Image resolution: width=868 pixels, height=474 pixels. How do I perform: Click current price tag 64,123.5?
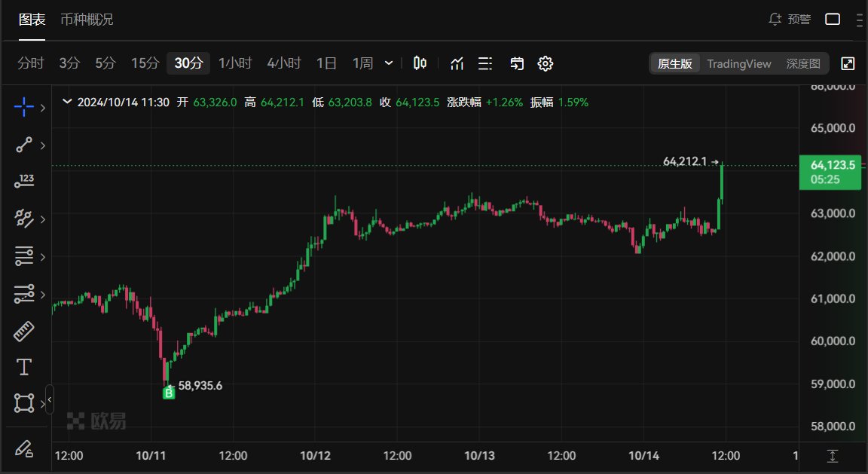[830, 172]
